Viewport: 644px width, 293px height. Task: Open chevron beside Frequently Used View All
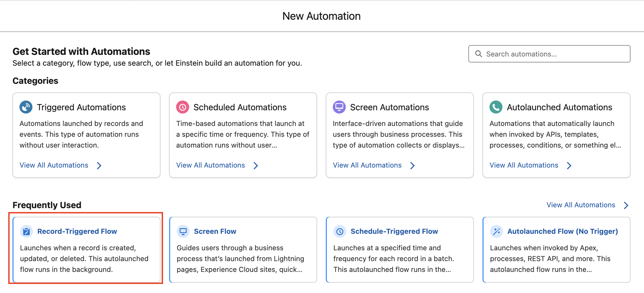click(x=626, y=205)
